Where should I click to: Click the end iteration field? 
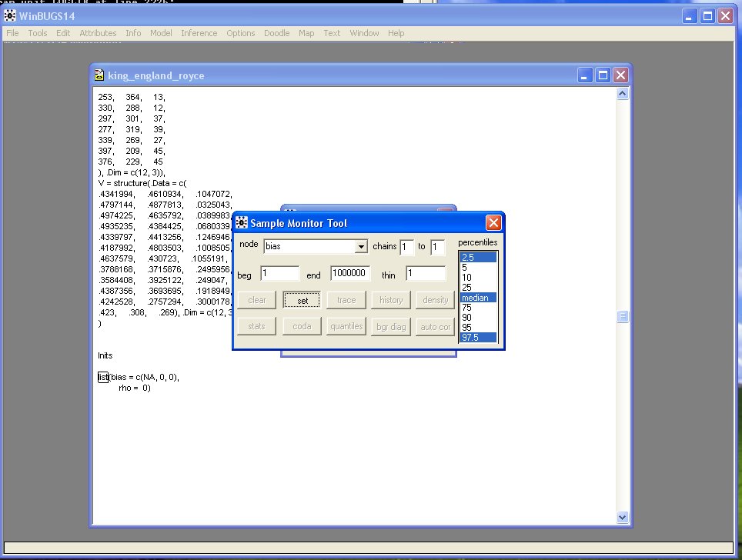point(350,274)
